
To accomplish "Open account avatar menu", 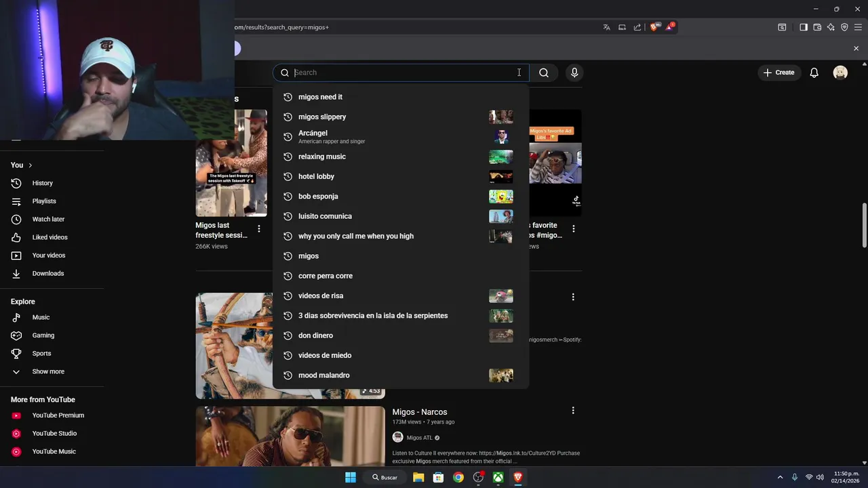I will [840, 73].
